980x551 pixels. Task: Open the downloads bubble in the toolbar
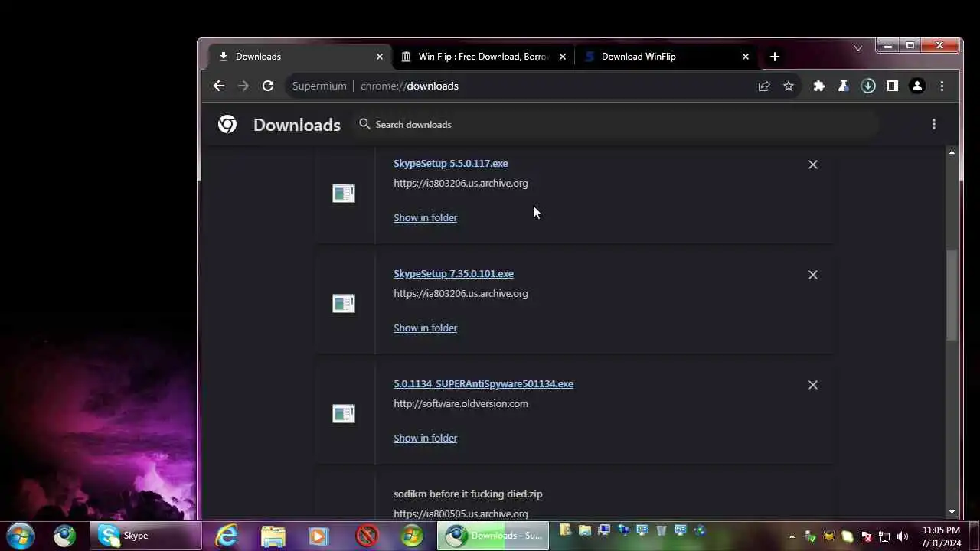coord(868,86)
